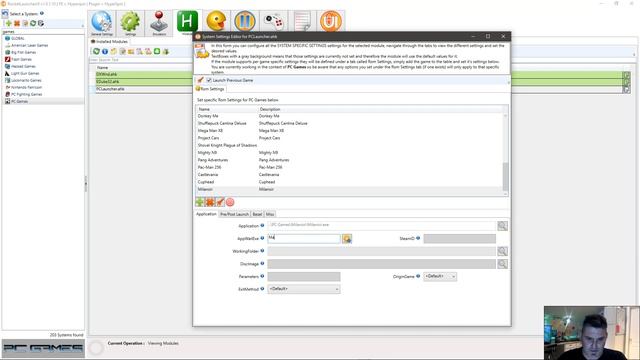Open the yellow Pac-Man icon tab
Image resolution: width=640 pixels, height=360 pixels.
click(216, 21)
